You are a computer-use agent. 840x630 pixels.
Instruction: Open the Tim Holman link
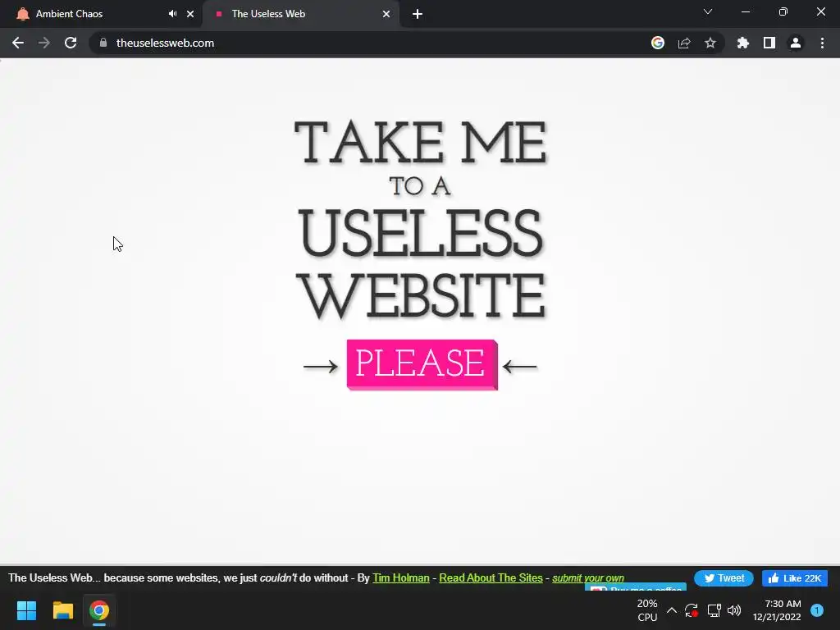point(400,578)
